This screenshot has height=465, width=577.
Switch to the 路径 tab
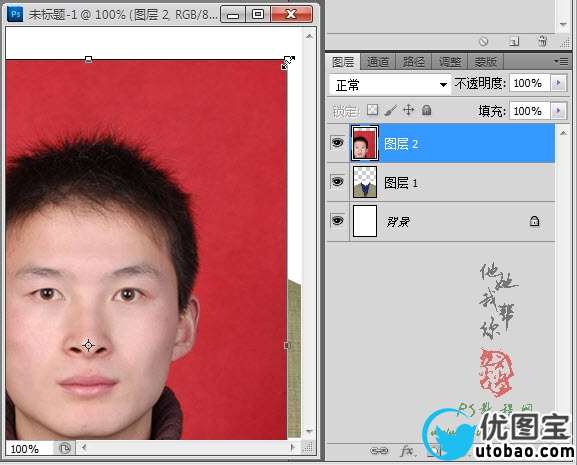tap(413, 62)
